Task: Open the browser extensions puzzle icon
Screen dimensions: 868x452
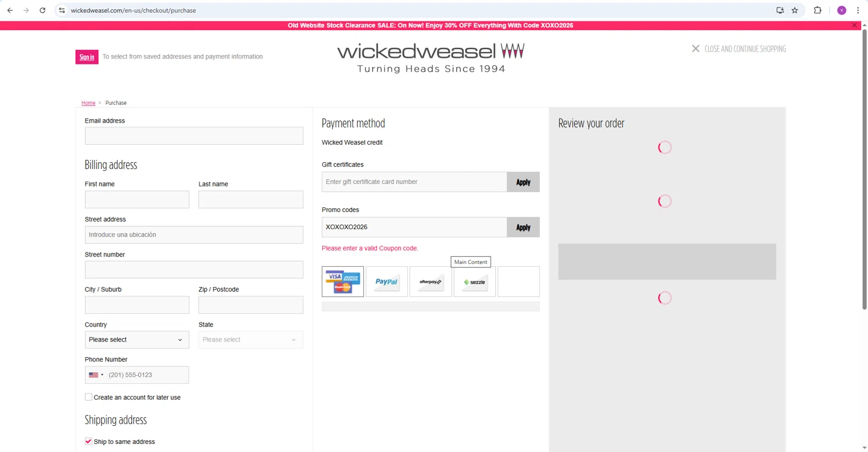Action: tap(818, 10)
